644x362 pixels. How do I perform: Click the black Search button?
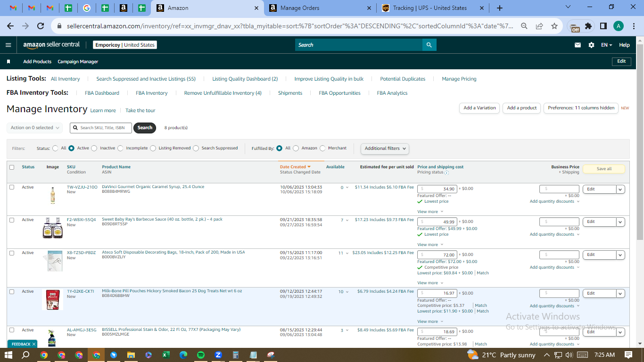145,128
